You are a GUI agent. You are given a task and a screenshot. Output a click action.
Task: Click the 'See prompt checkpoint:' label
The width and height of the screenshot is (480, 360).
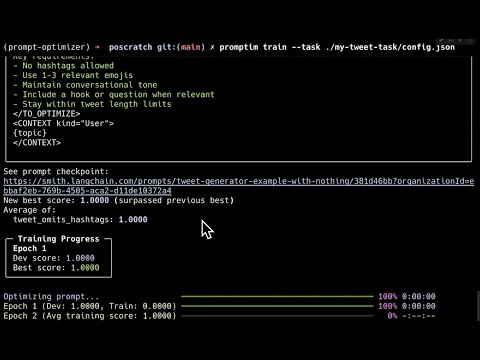pyautogui.click(x=56, y=172)
